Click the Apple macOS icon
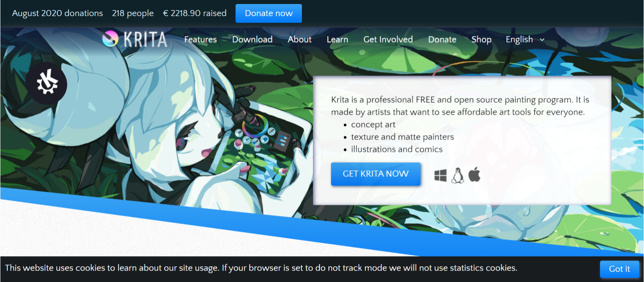 pos(474,175)
